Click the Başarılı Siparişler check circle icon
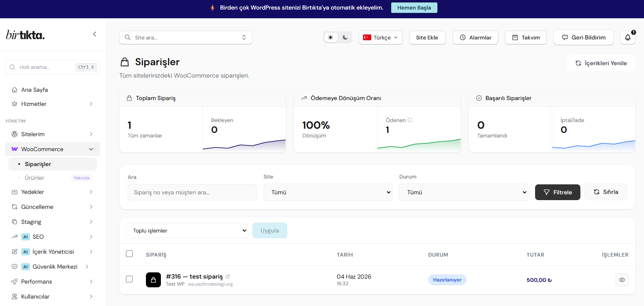The width and height of the screenshot is (644, 306). [479, 98]
